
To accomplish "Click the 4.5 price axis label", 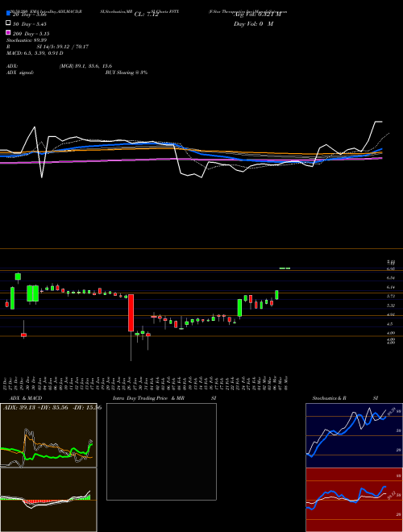I will [390, 324].
